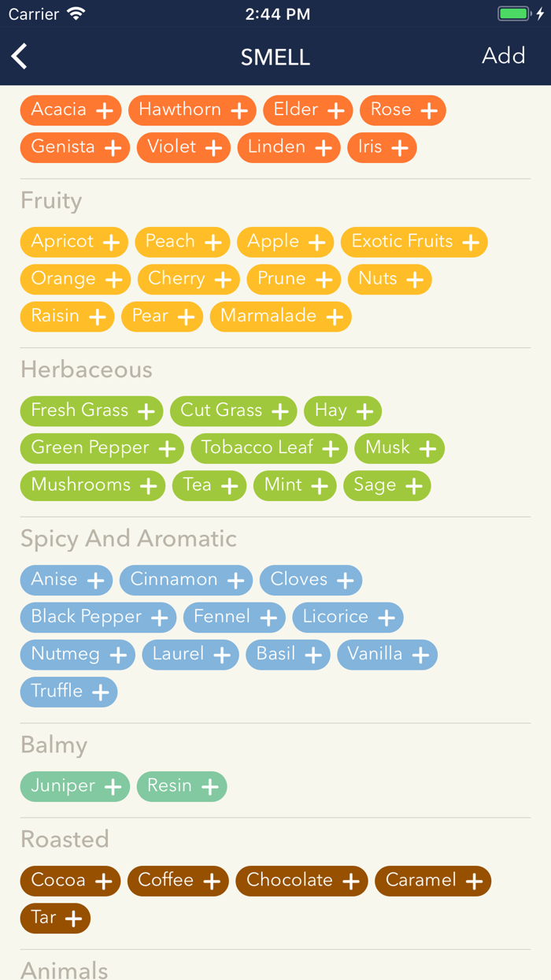The height and width of the screenshot is (980, 551).
Task: Tap plus icon on Rose tag
Action: pyautogui.click(x=429, y=111)
